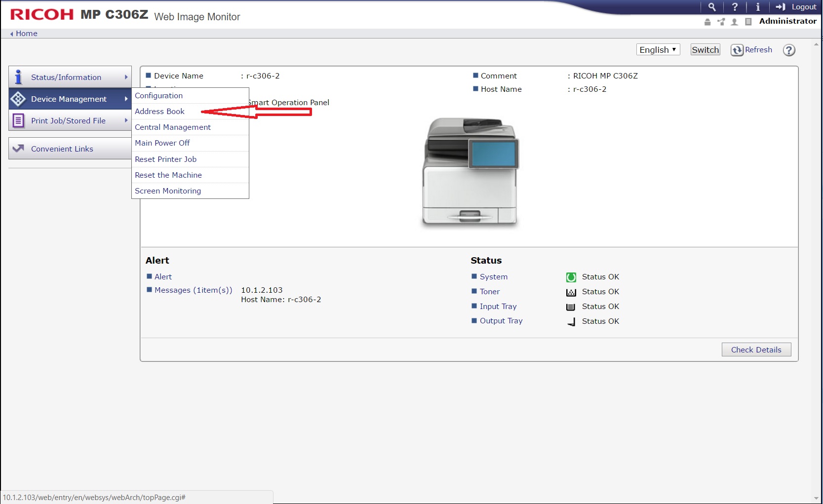823x504 pixels.
Task: Open the Toner status link
Action: click(489, 292)
